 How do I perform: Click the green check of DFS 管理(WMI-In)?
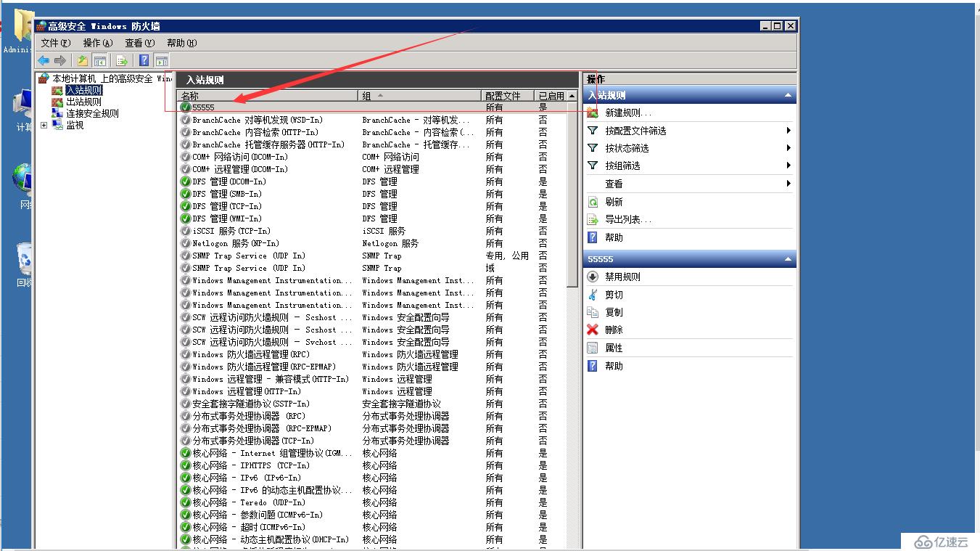click(x=186, y=219)
